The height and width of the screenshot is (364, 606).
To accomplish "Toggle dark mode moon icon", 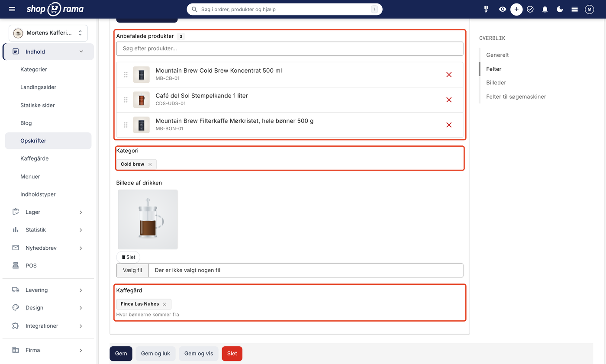I will point(560,9).
